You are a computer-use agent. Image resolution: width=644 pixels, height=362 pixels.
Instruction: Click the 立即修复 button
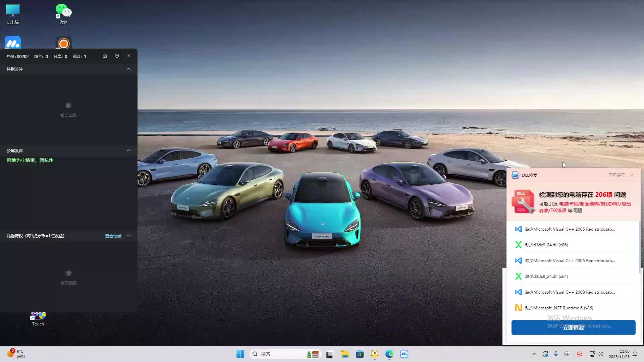573,327
